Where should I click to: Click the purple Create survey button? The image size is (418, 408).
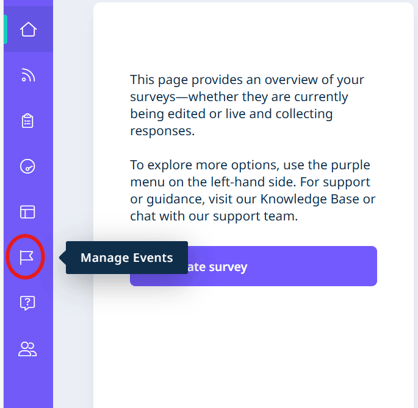click(x=253, y=266)
